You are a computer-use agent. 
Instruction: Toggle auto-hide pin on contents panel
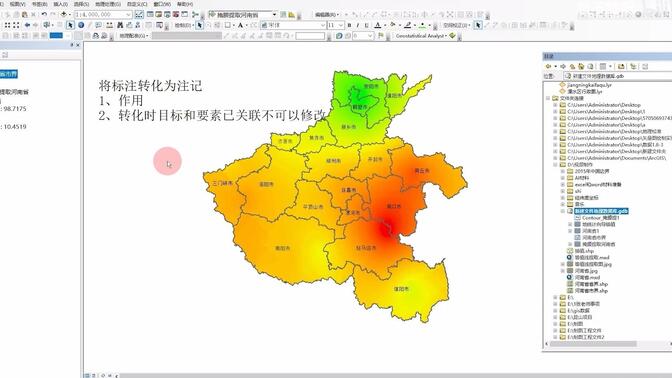(x=72, y=45)
